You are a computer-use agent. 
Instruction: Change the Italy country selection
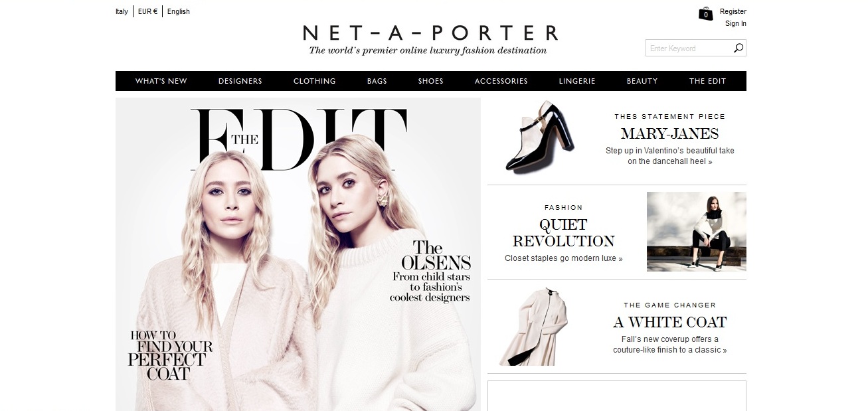coord(122,11)
